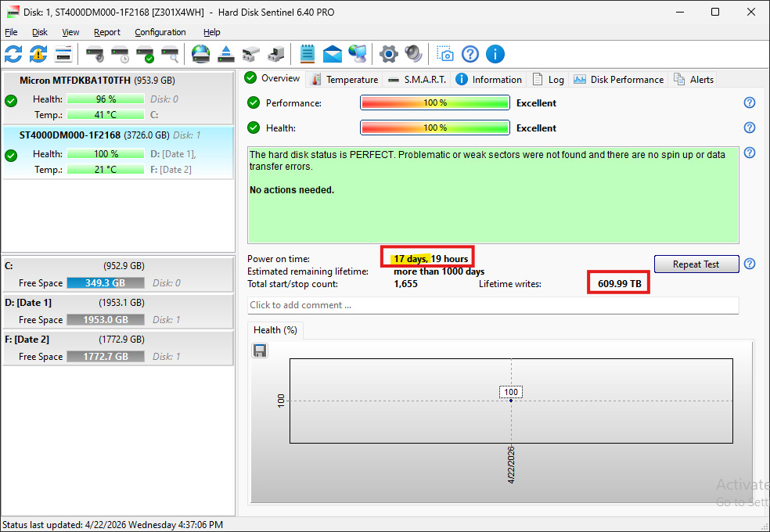Click the globe with monitor network icon

[x=358, y=54]
